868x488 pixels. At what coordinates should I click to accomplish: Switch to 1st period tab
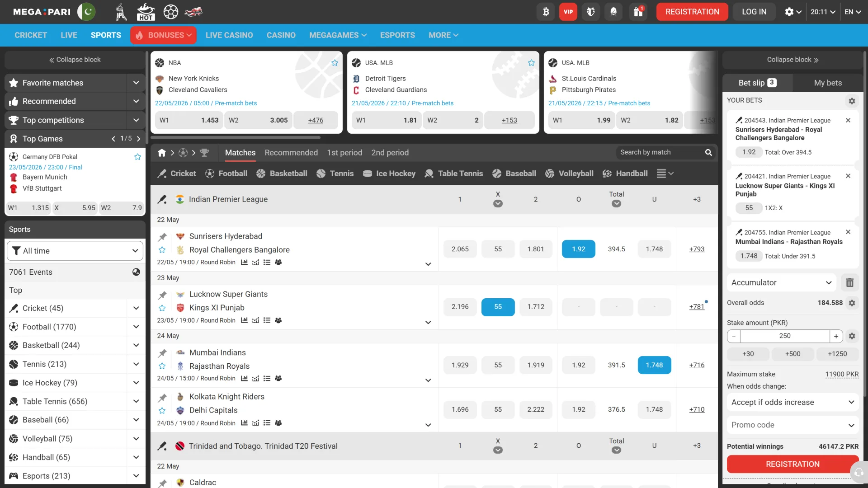click(344, 153)
